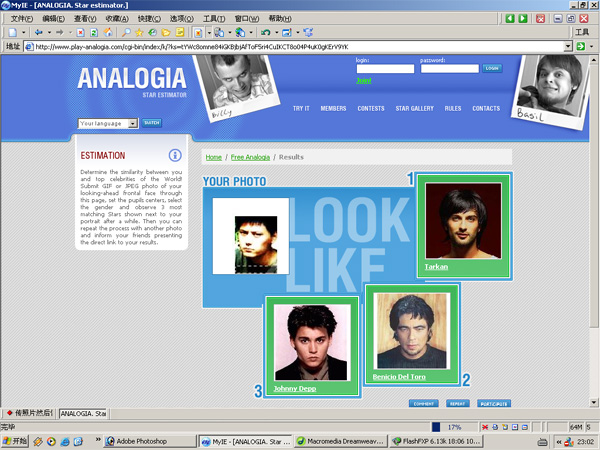
Task: Open address bar URL dropdown
Action: click(x=568, y=46)
